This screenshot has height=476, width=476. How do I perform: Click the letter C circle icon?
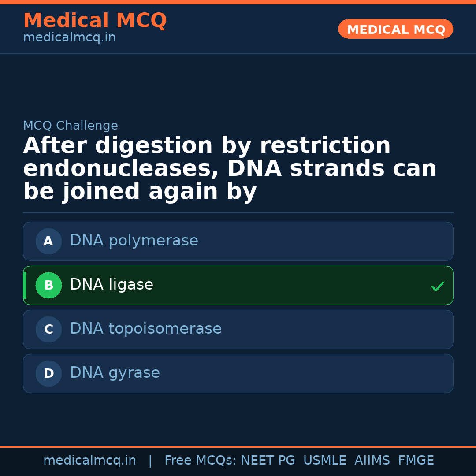[48, 329]
